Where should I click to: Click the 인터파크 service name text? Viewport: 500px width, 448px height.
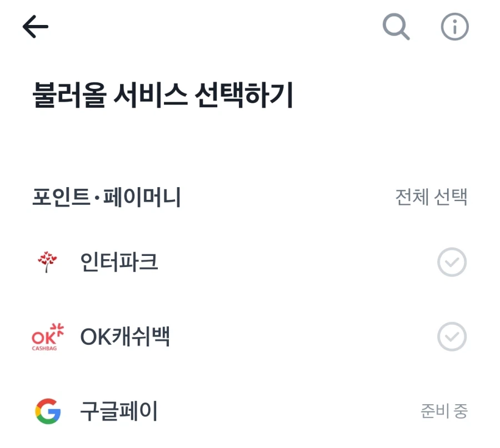point(119,262)
